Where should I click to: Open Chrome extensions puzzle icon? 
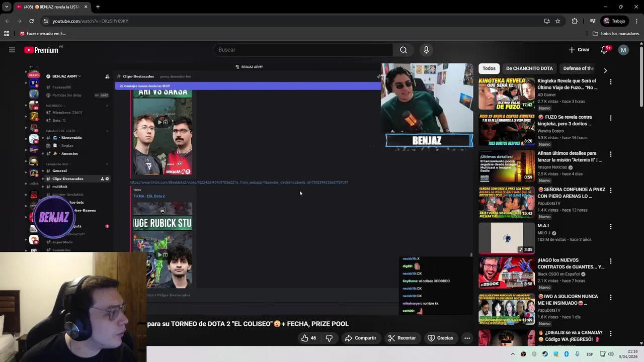pos(575,21)
